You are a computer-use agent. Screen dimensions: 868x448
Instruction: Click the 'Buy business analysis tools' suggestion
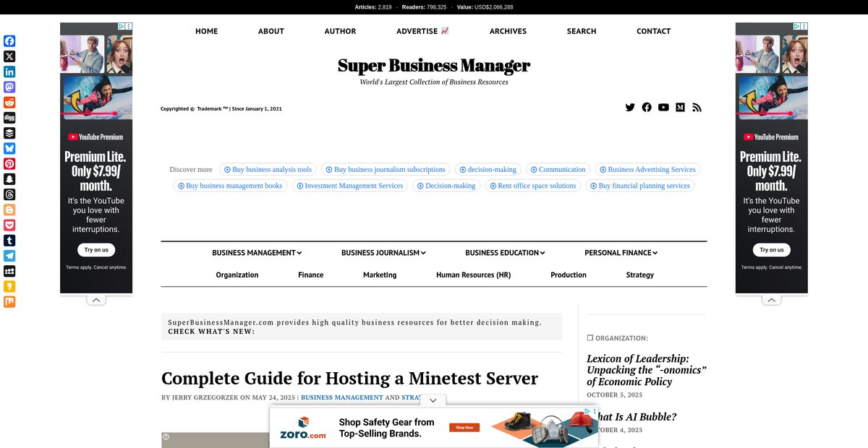pyautogui.click(x=268, y=170)
